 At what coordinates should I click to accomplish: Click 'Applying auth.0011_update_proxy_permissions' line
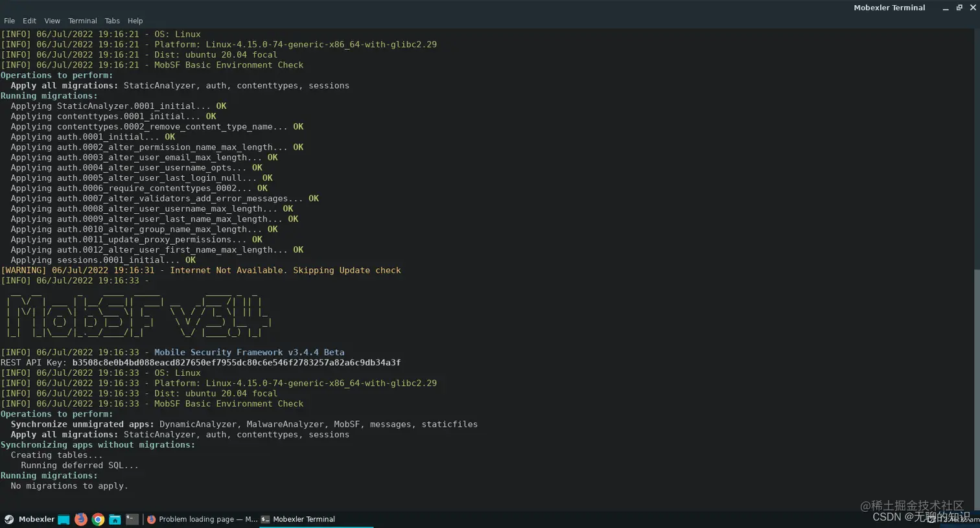click(x=136, y=239)
